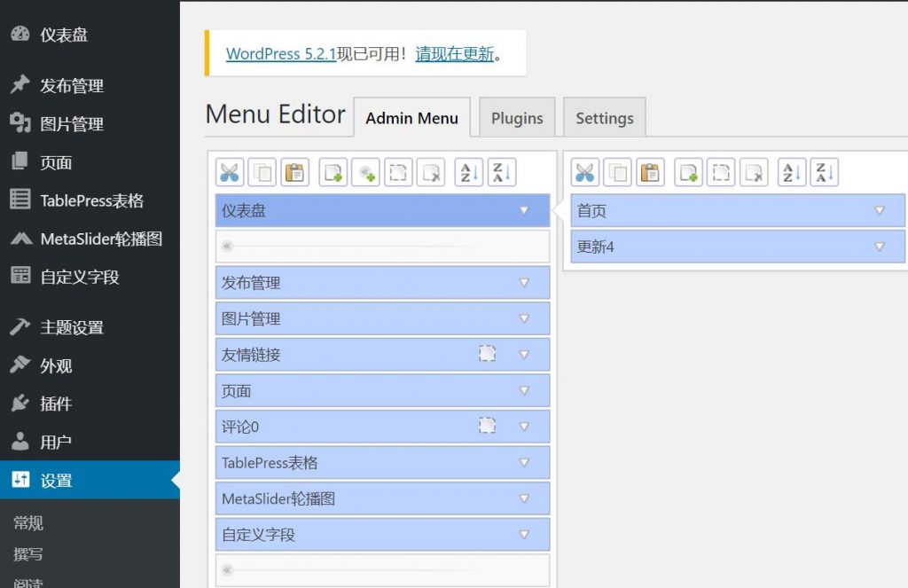Screen dimensions: 908x588
Task: Expand MetaSlider轮播图 item settings arrow
Action: coord(524,498)
